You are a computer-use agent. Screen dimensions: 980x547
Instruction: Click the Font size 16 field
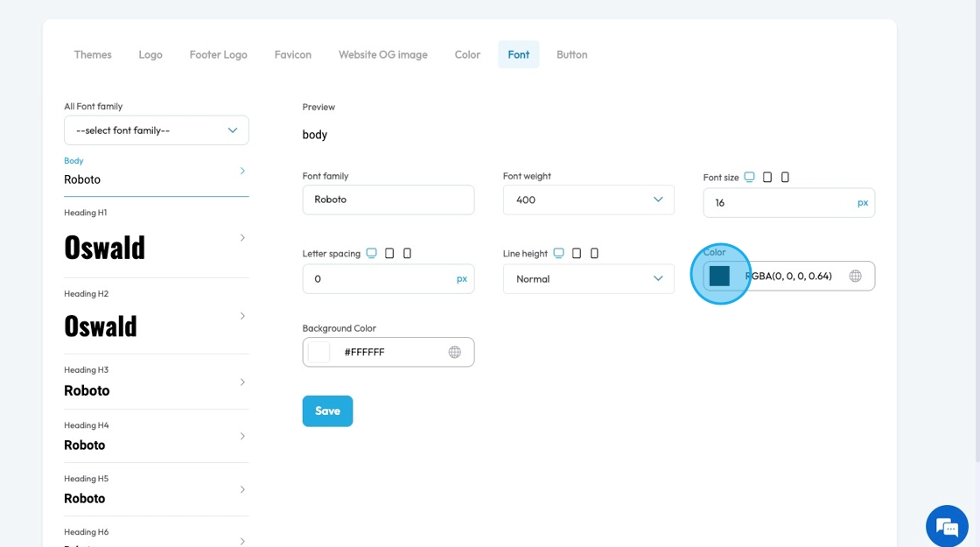(788, 202)
